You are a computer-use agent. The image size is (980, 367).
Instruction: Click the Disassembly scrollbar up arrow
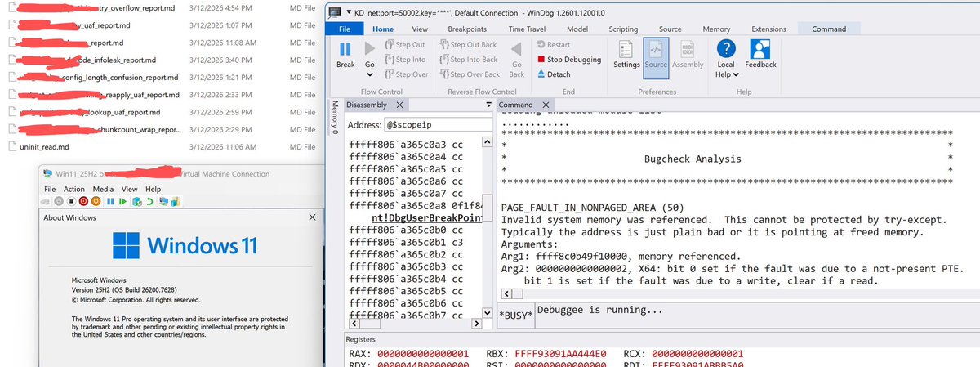tap(488, 142)
